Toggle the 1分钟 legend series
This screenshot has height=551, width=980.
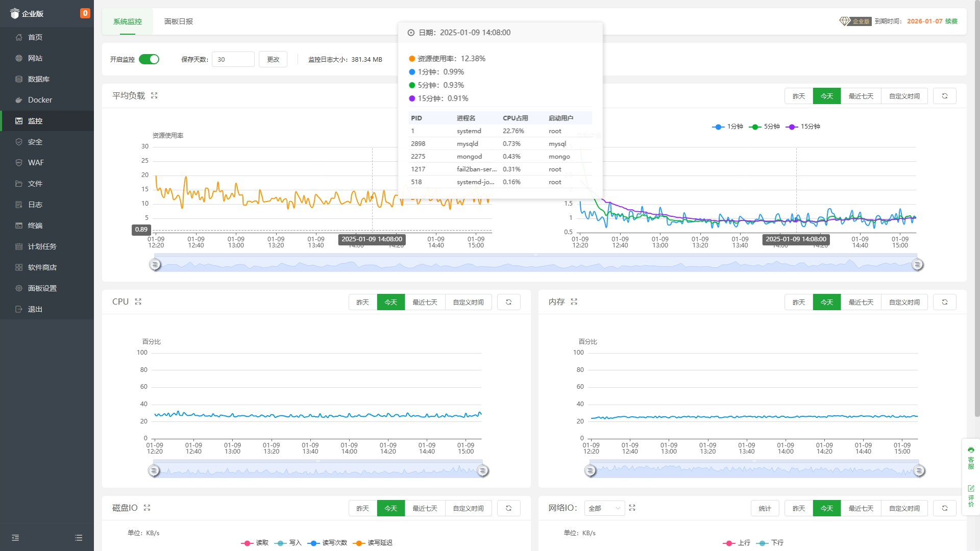click(728, 127)
